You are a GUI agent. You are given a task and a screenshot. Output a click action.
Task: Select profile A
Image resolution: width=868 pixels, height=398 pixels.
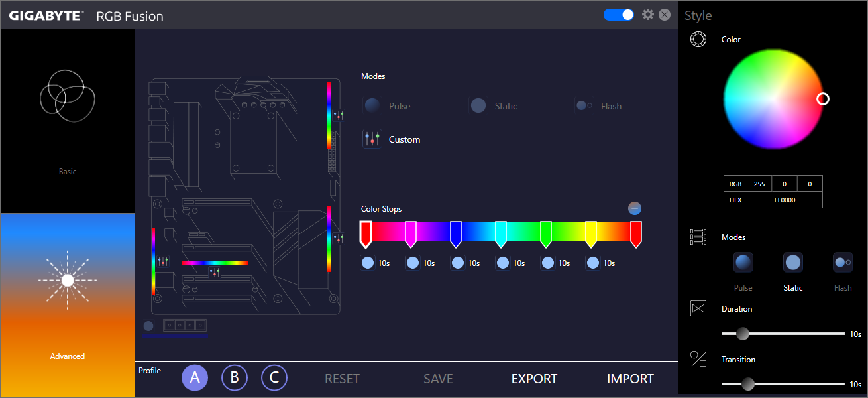pos(195,378)
